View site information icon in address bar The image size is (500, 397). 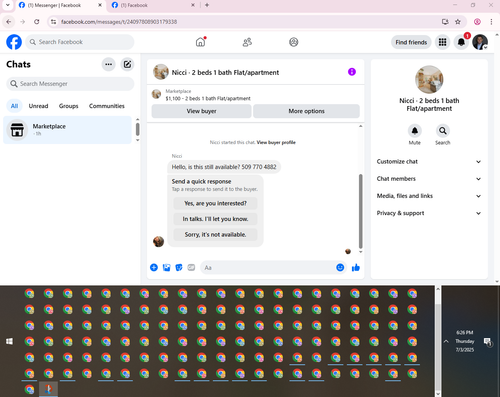click(x=53, y=22)
